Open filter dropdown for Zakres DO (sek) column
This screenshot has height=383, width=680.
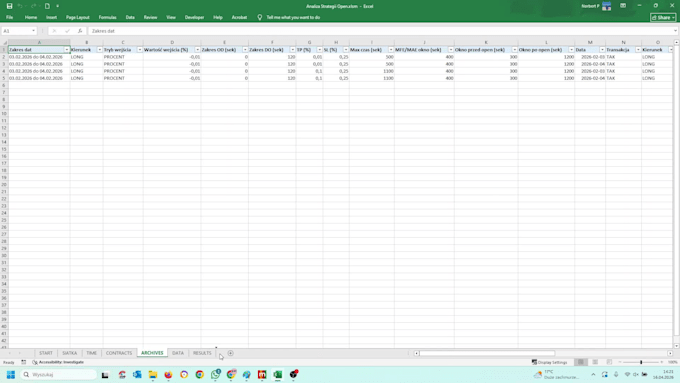coord(292,50)
